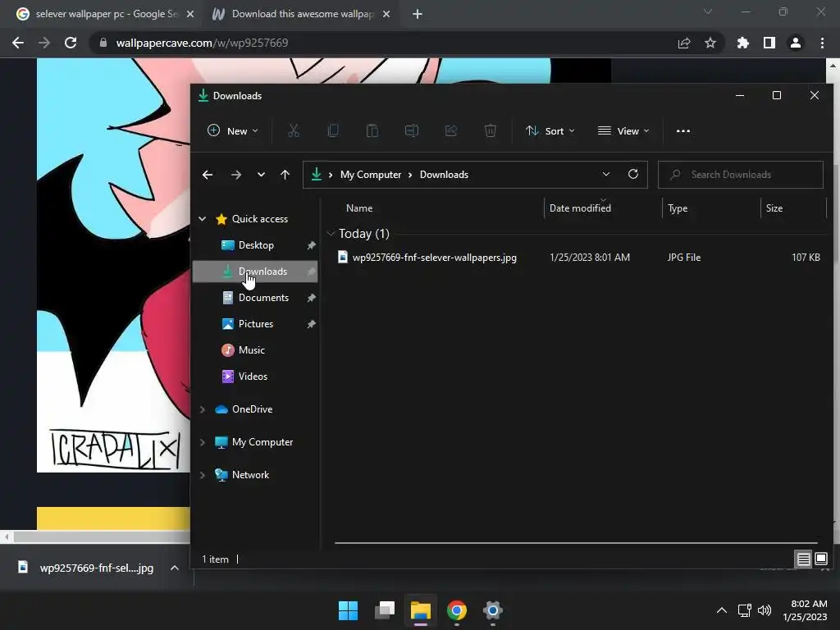Click the browser page horizontal scrollbar
This screenshot has height=630, width=840.
pyautogui.click(x=102, y=536)
